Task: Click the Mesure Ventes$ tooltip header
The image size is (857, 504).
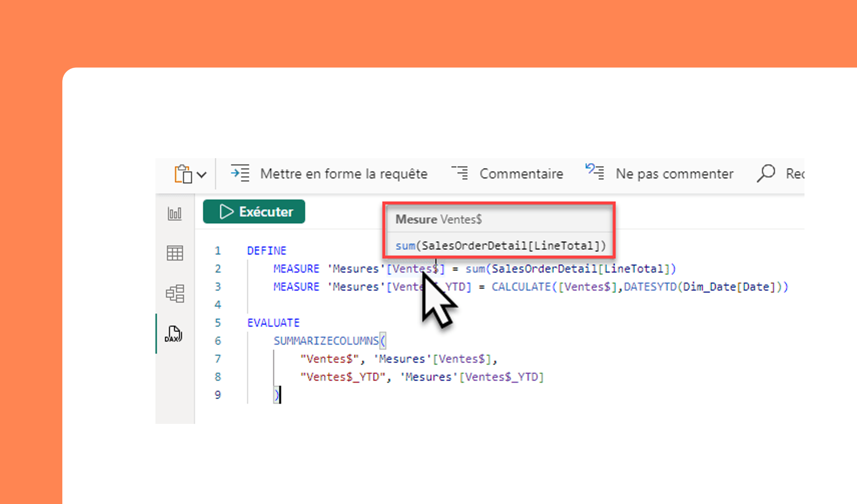Action: click(x=439, y=219)
